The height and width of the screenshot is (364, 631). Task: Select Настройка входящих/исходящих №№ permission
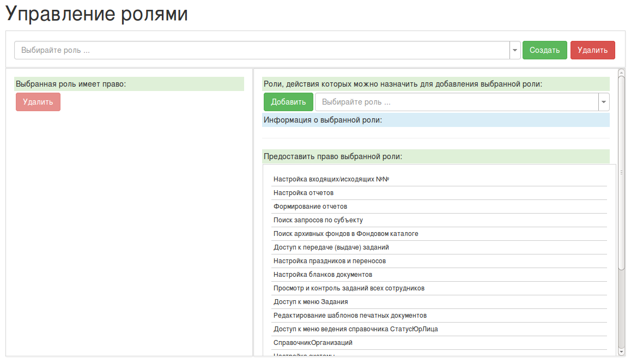(x=331, y=179)
